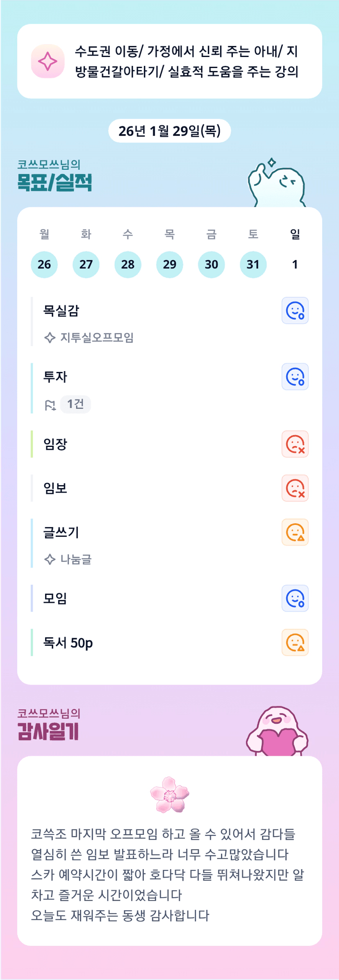
Task: Open the 26년 1월 29일(목) date selector
Action: tap(169, 131)
